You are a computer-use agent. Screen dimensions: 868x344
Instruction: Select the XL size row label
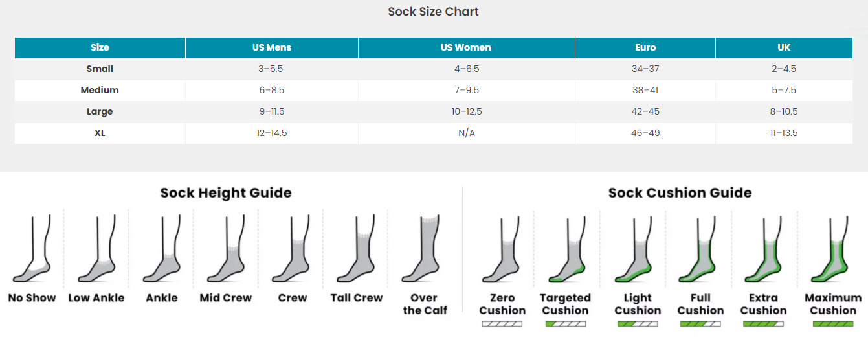tap(100, 133)
